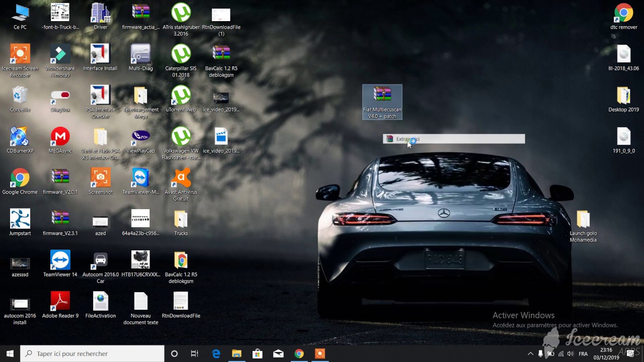644x362 pixels.
Task: Switch to Icecream recorder on taskbar
Action: [x=319, y=353]
